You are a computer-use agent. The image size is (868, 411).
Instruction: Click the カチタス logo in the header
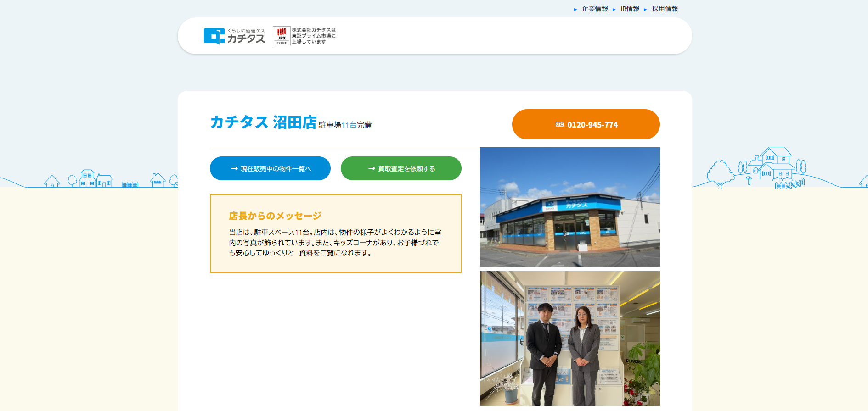[234, 36]
